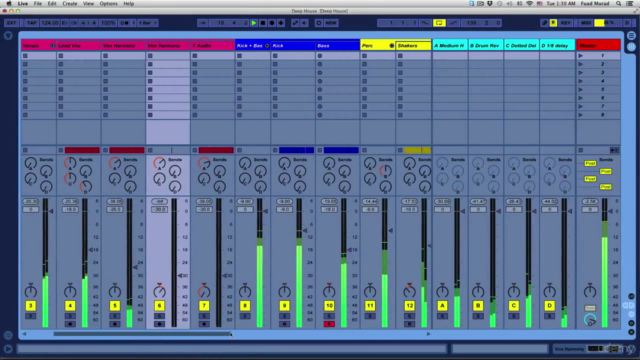Show or hide browser triangle icon
This screenshot has width=640, height=360.
pos(8,36)
